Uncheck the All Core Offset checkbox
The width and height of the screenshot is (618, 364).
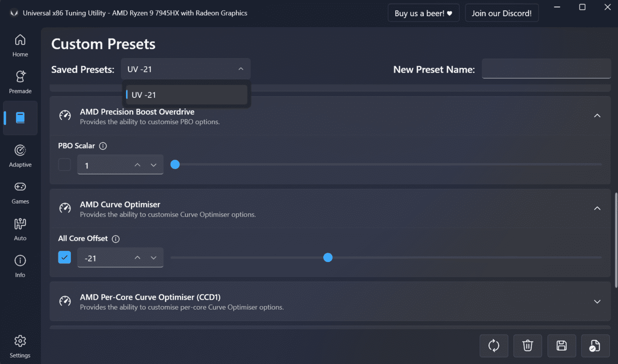tap(65, 258)
